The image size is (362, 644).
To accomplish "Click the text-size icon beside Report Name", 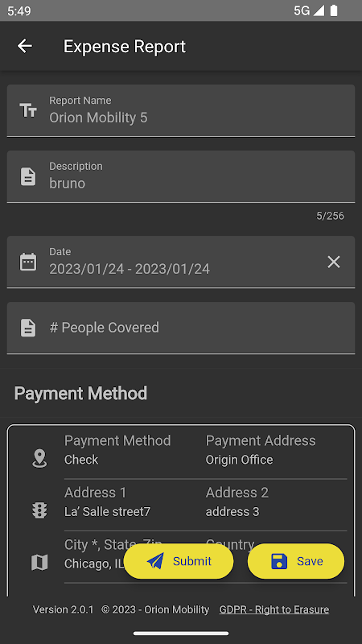I will pyautogui.click(x=28, y=110).
